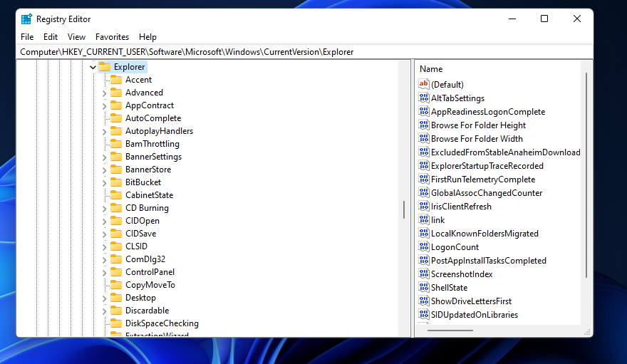Screen dimensions: 627x364
Task: Click the icon beside ScreenshotIndex
Action: pos(424,274)
